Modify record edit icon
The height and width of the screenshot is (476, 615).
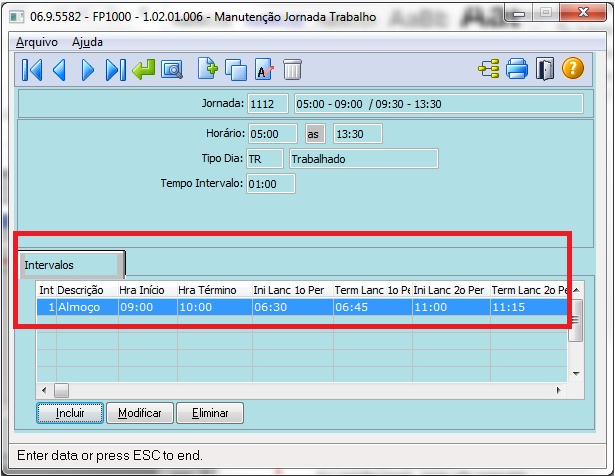coord(264,69)
